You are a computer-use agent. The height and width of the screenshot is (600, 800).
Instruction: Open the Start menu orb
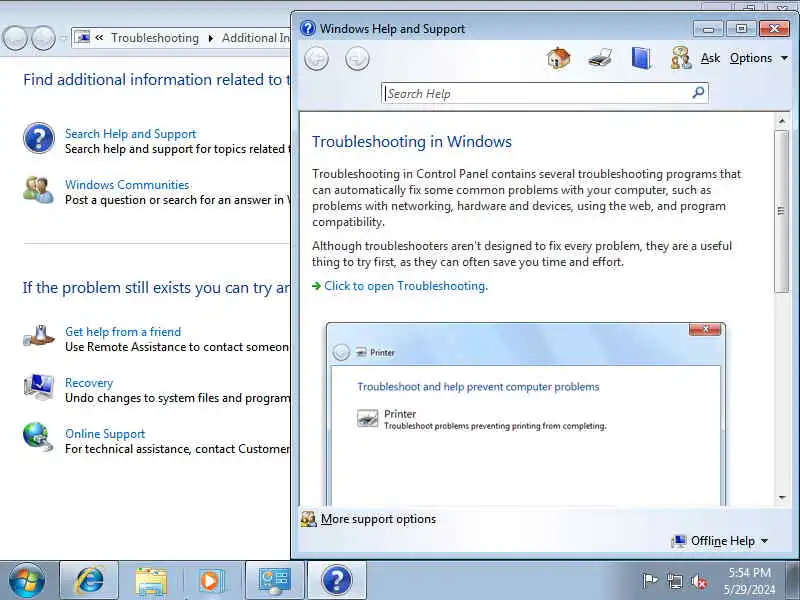tap(27, 581)
